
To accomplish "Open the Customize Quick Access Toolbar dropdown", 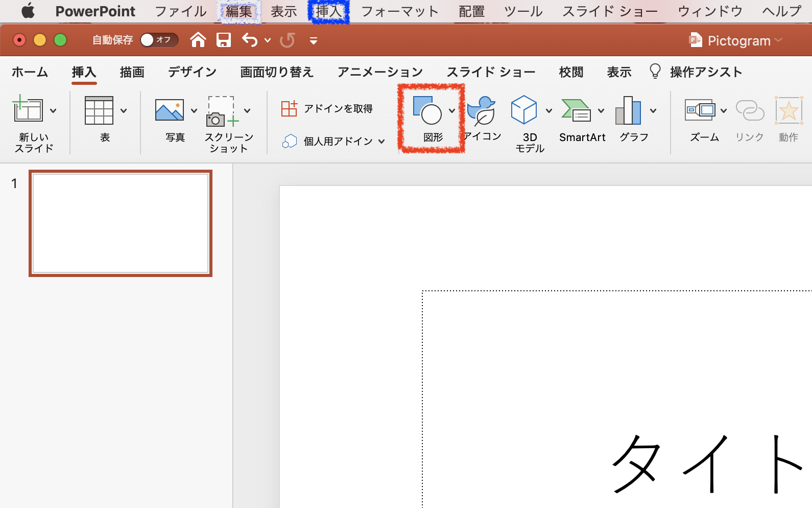I will point(314,41).
